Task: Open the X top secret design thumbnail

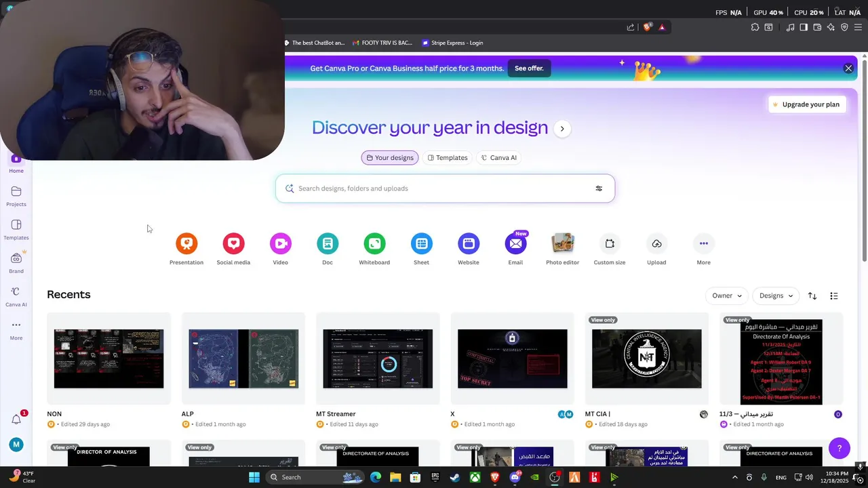Action: (513, 359)
